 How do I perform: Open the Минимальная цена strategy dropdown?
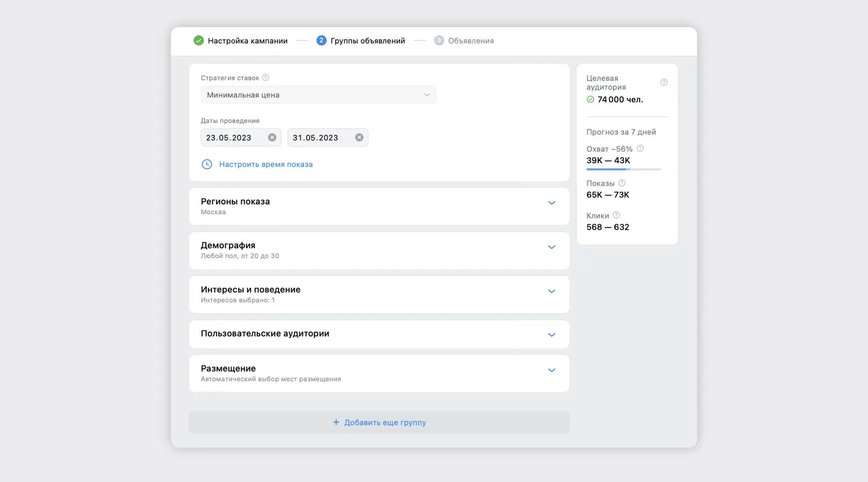(318, 95)
